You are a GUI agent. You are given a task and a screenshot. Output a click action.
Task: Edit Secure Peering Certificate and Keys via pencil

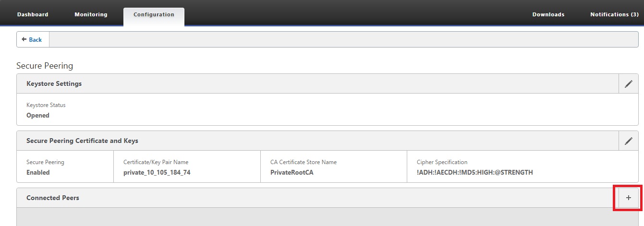(629, 141)
